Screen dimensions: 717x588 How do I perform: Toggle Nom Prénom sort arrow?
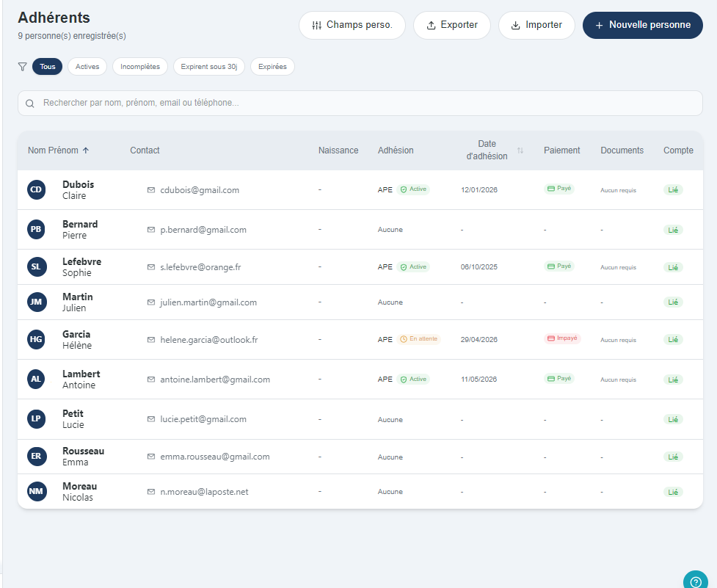click(x=86, y=150)
